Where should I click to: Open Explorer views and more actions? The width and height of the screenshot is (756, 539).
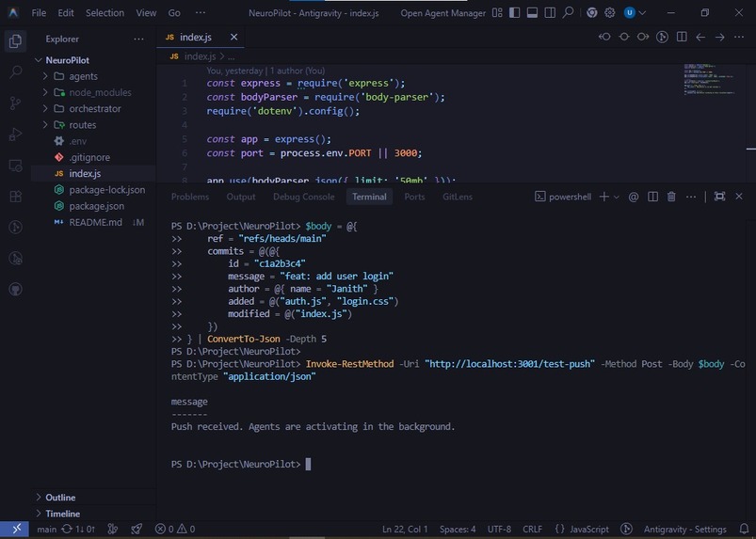138,39
